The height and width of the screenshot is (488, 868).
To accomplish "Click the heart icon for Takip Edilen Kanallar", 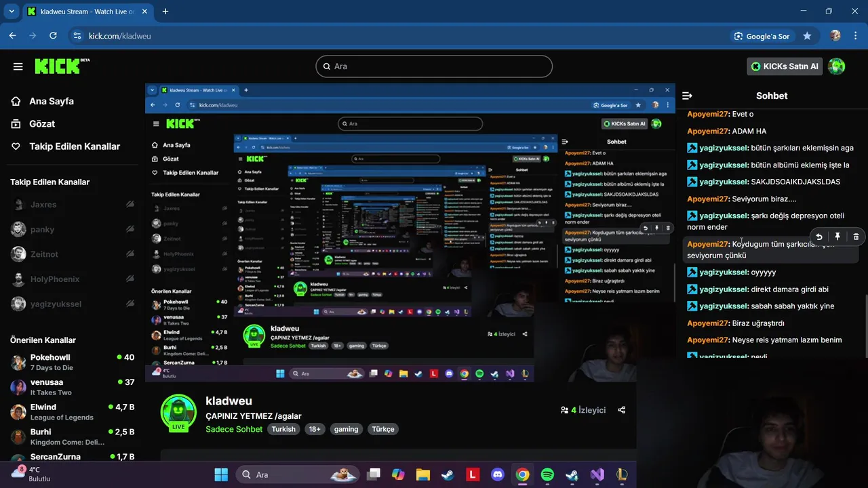I will click(x=16, y=146).
